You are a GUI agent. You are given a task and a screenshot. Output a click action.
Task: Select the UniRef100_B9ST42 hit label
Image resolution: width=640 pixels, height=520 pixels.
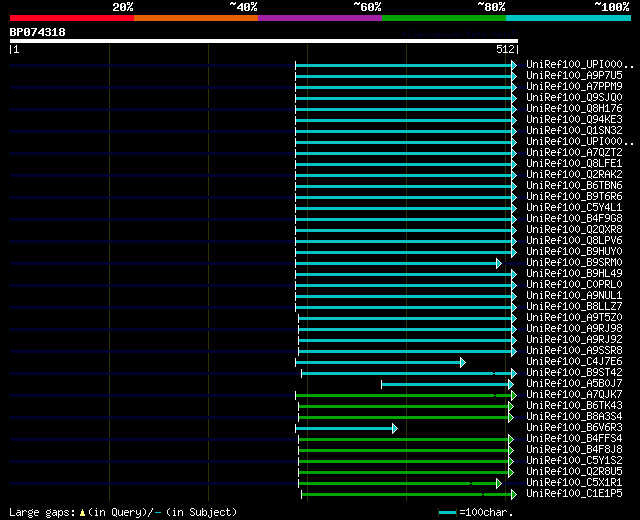[x=574, y=373]
